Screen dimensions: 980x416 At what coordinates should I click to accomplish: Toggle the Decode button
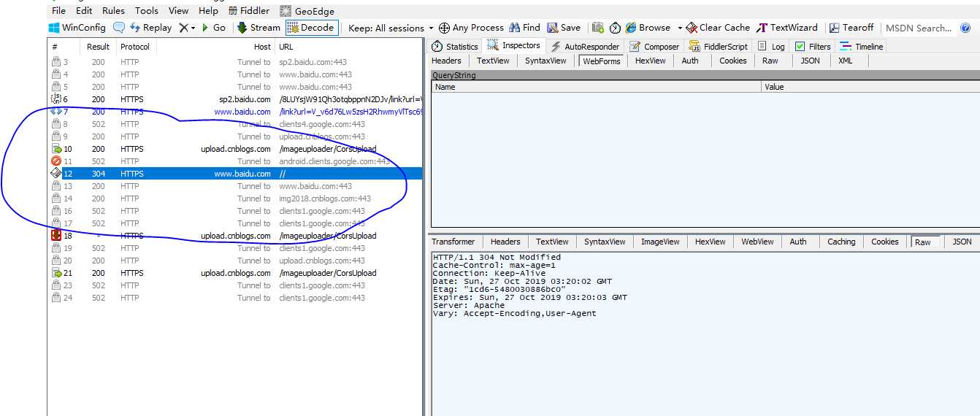pos(312,28)
